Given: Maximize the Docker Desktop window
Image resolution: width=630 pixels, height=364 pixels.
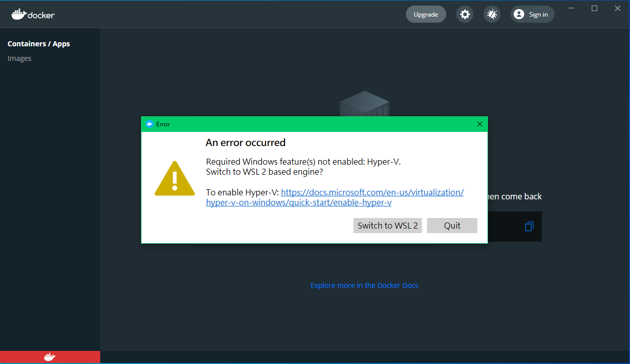Looking at the screenshot, I should click(x=594, y=9).
